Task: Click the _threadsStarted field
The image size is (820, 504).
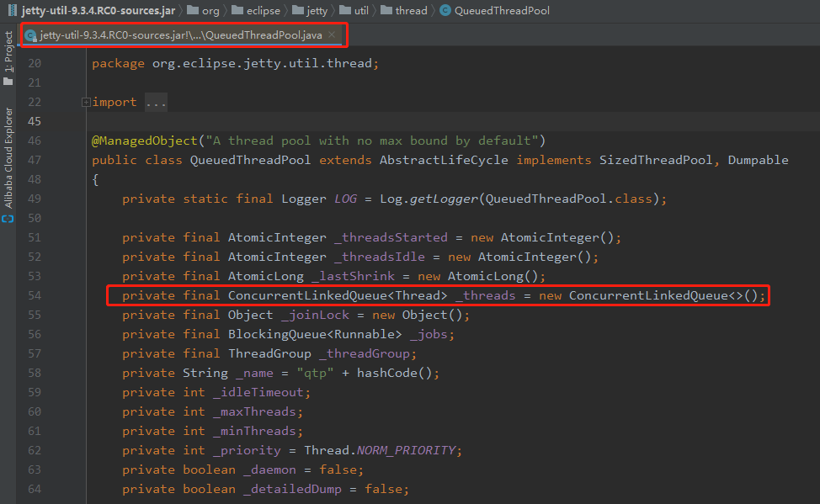Action: click(391, 237)
